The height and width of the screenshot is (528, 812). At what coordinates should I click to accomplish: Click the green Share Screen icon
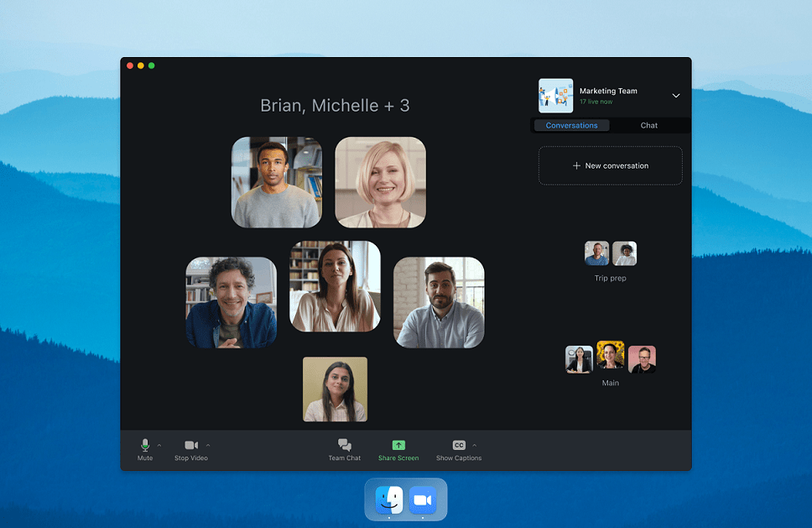[398, 446]
